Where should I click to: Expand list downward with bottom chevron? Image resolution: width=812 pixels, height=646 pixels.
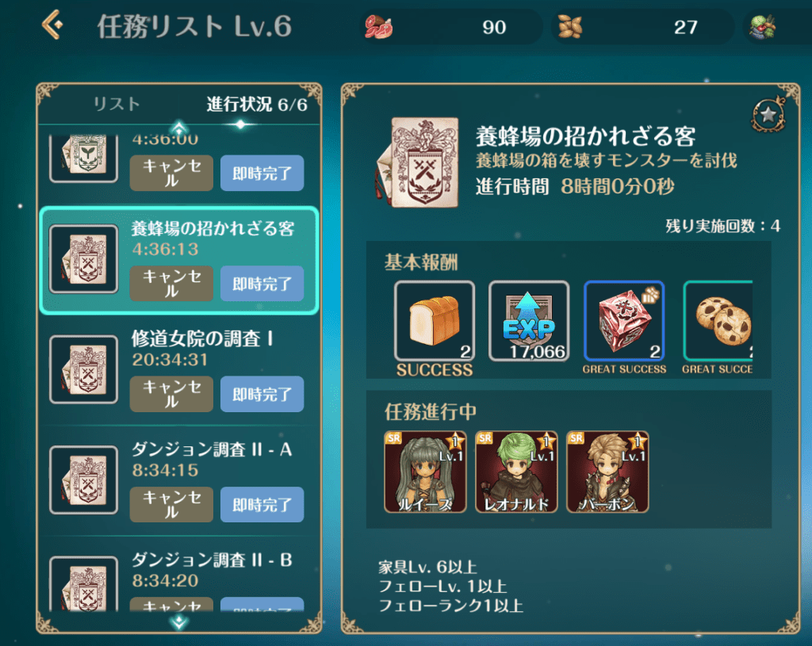[179, 621]
